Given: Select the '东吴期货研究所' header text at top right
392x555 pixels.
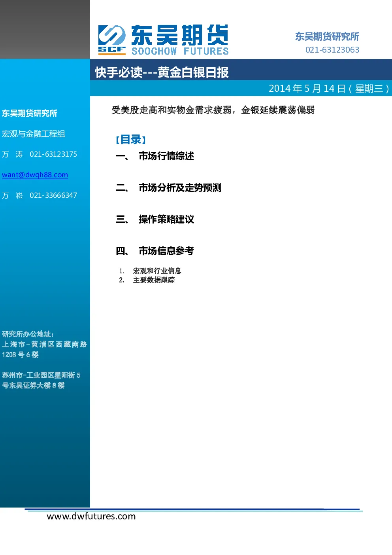Looking at the screenshot, I should [x=327, y=36].
